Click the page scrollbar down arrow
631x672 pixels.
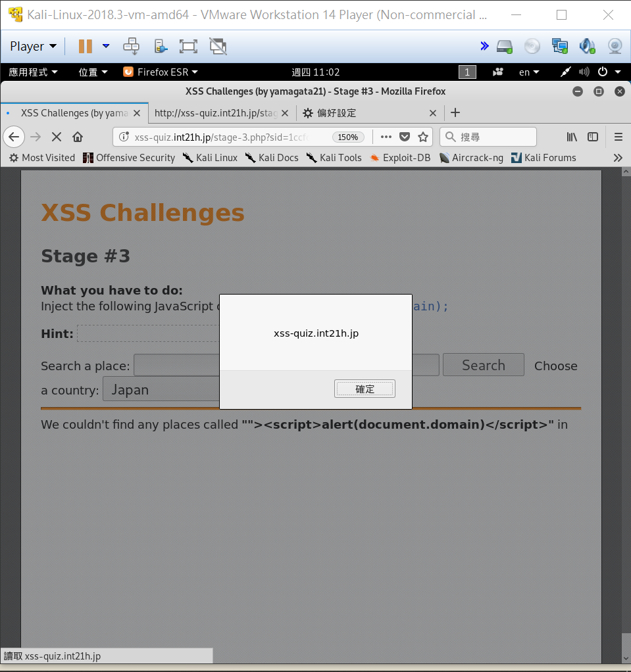coord(626,658)
